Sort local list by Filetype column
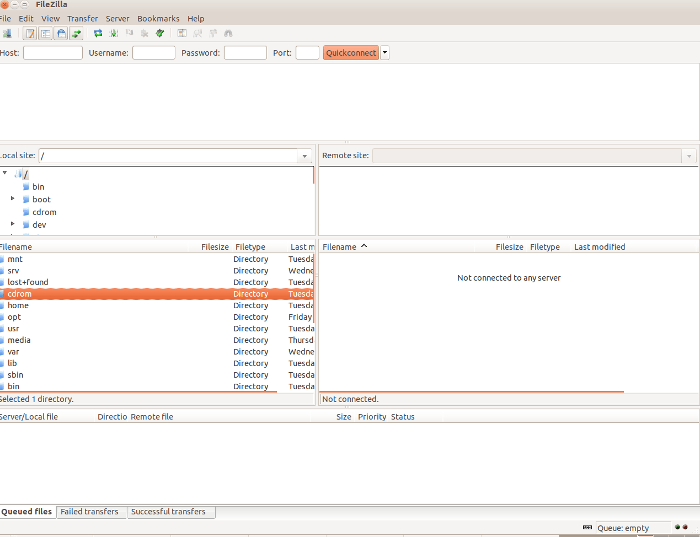This screenshot has height=537, width=700. tap(250, 247)
